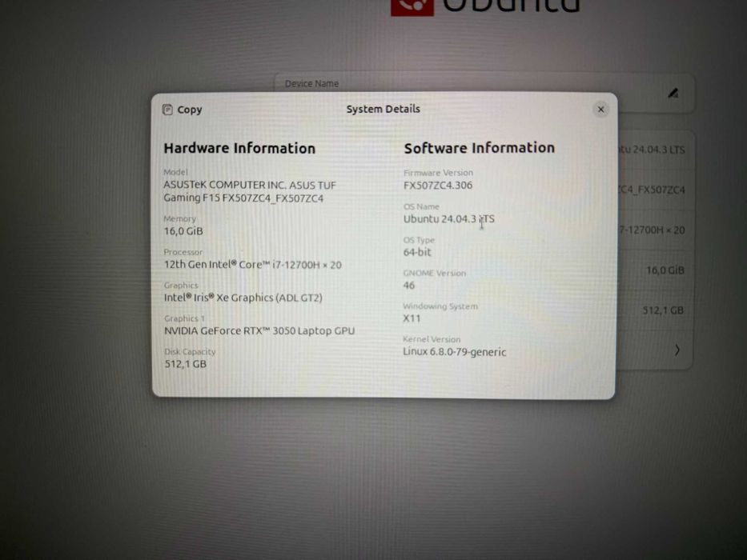This screenshot has height=560, width=747.
Task: Click the OS type value '64-bit'
Action: pyautogui.click(x=417, y=252)
